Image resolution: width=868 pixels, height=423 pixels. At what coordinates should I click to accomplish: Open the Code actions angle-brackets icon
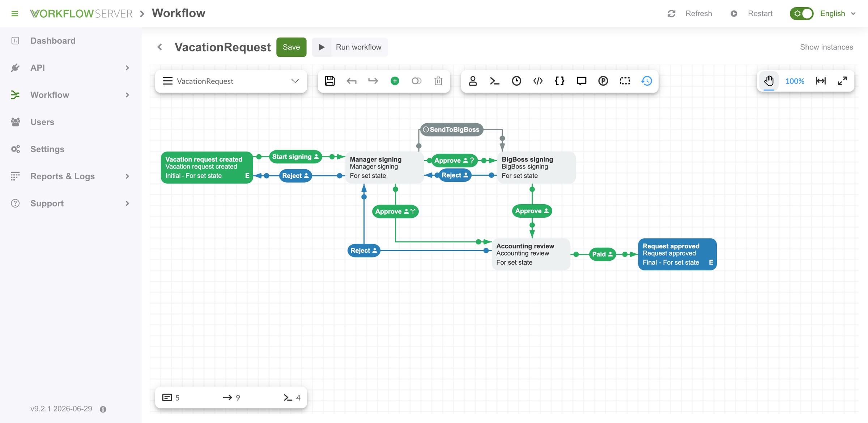pos(538,81)
